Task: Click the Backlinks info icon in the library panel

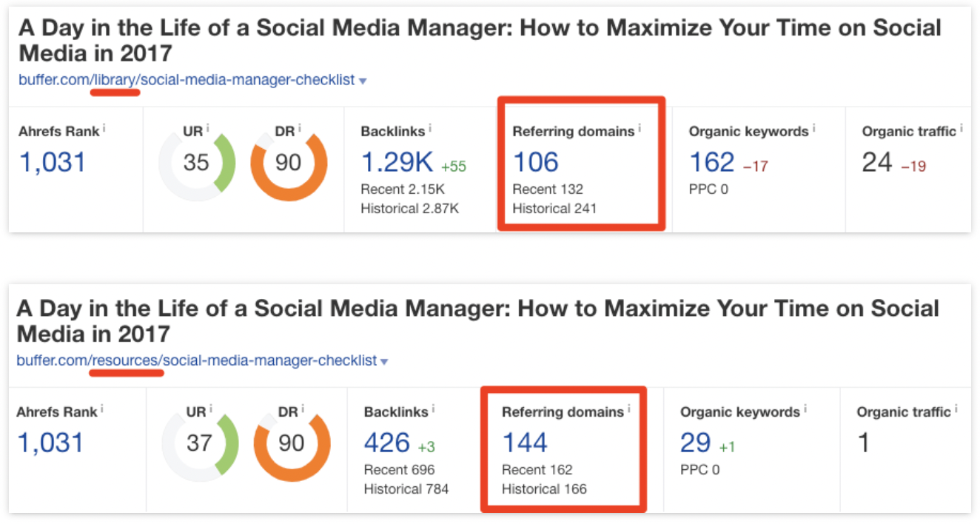Action: pos(430,129)
